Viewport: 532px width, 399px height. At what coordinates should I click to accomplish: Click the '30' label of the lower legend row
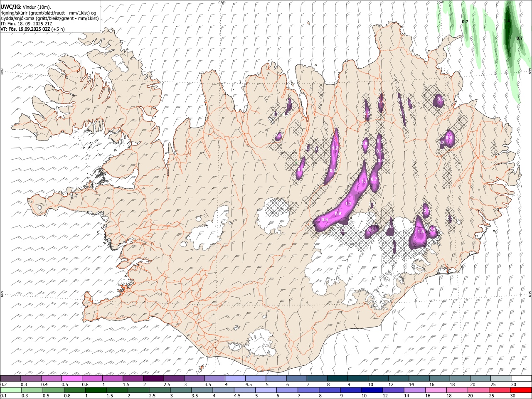[x=512, y=396]
